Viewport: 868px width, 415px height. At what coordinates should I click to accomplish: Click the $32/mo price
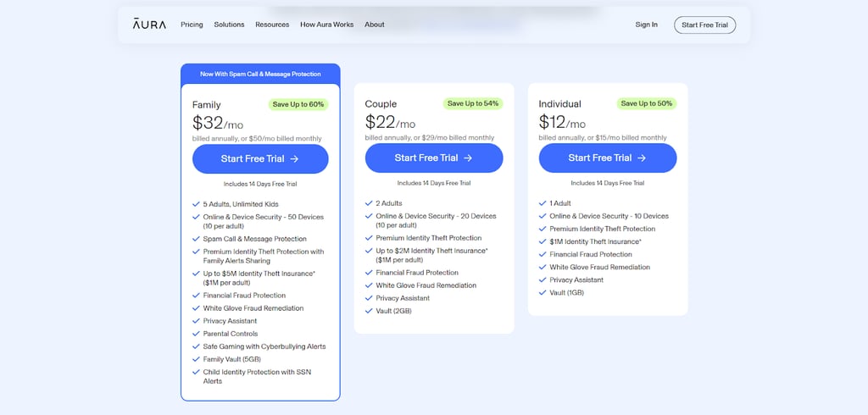[x=218, y=123]
